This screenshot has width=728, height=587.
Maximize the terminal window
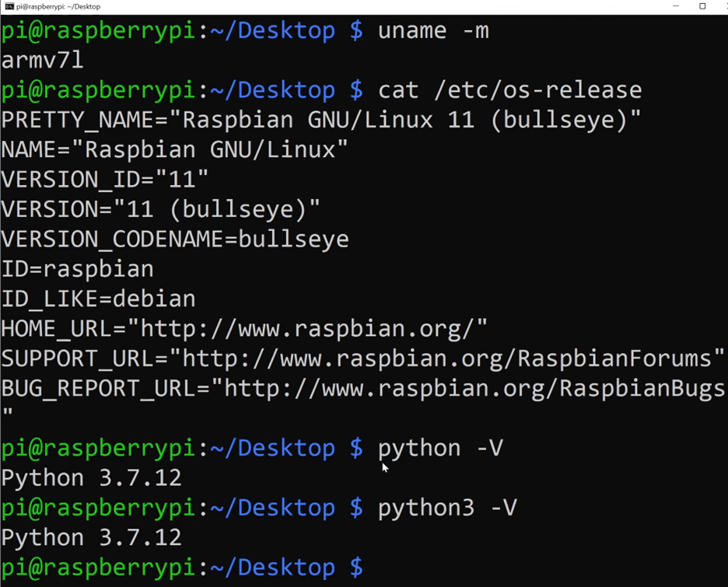tap(702, 6)
